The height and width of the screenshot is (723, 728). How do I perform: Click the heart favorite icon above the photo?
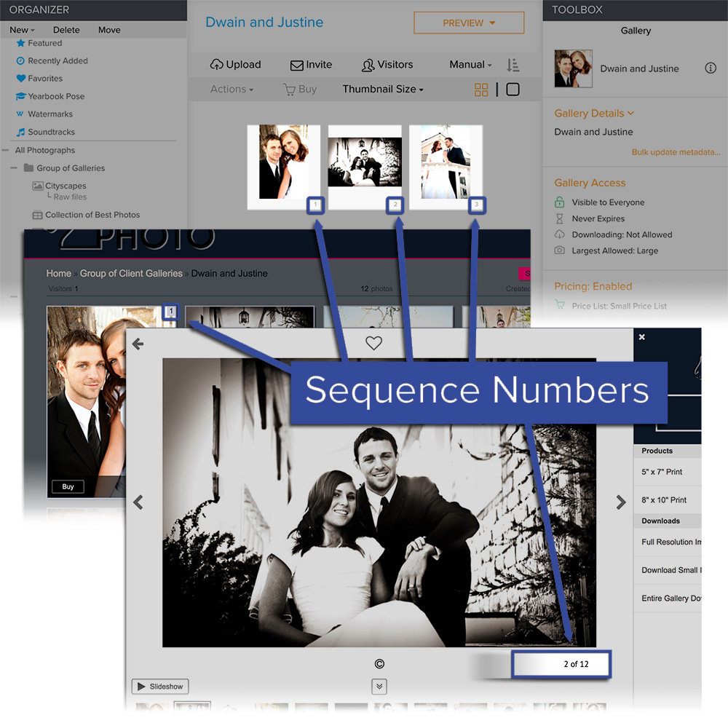373,343
